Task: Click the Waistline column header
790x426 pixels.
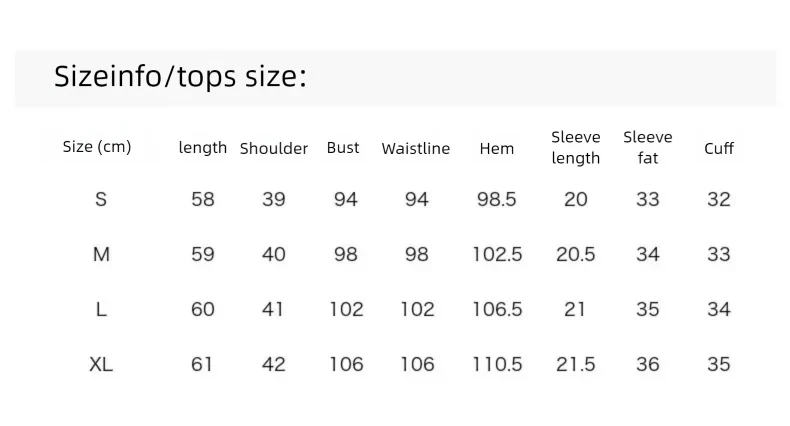Action: [416, 149]
